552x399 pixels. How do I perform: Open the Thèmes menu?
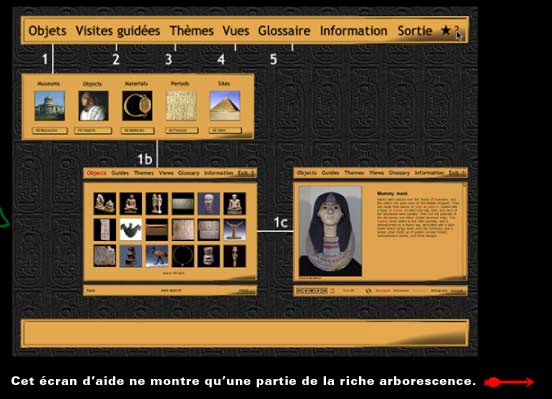(192, 31)
